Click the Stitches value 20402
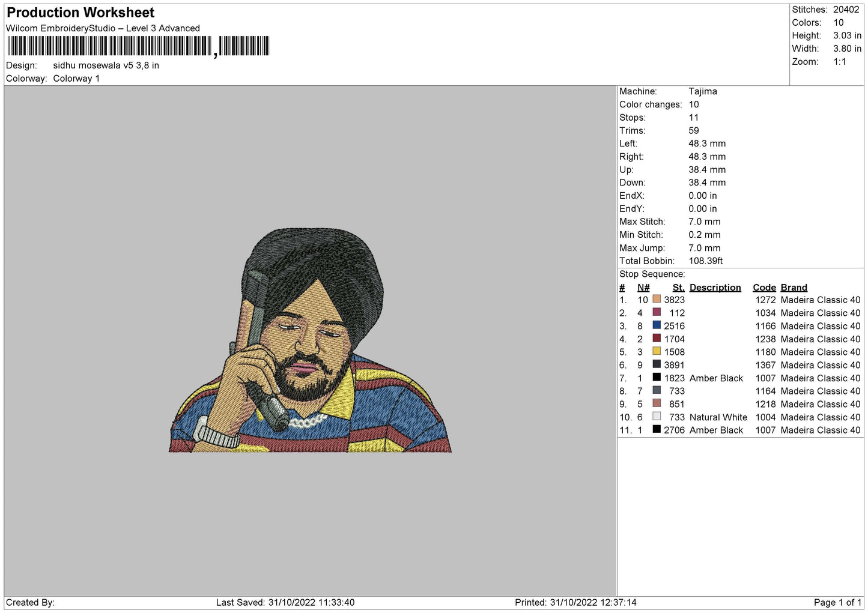The width and height of the screenshot is (868, 613). [x=846, y=10]
